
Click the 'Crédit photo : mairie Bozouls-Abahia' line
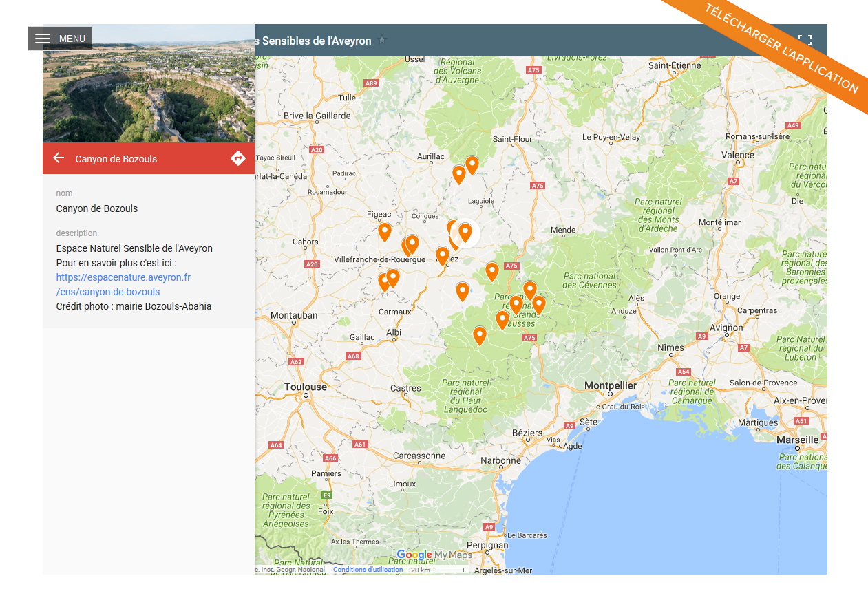click(x=134, y=306)
